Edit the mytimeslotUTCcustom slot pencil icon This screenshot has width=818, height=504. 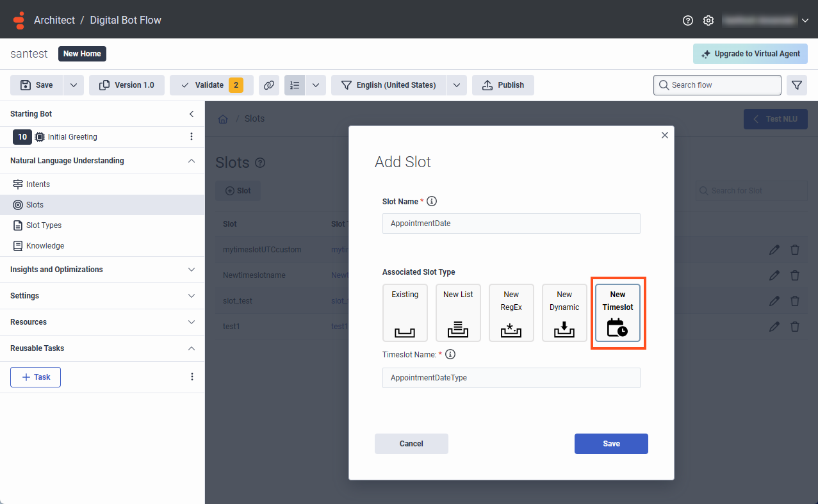[774, 250]
